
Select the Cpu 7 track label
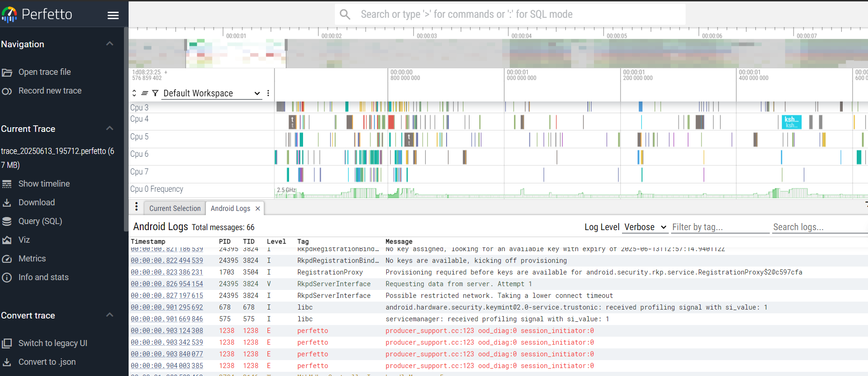(139, 172)
